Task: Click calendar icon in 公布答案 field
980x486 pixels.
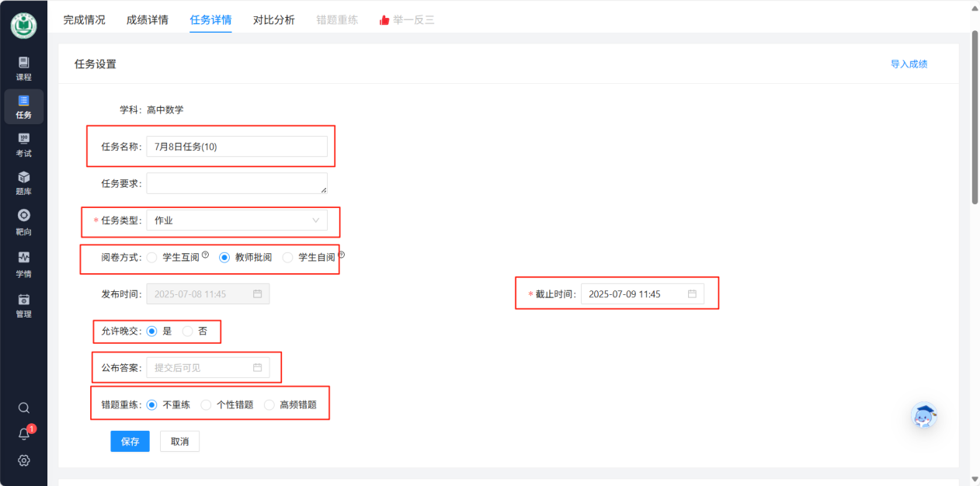Action: coord(257,367)
